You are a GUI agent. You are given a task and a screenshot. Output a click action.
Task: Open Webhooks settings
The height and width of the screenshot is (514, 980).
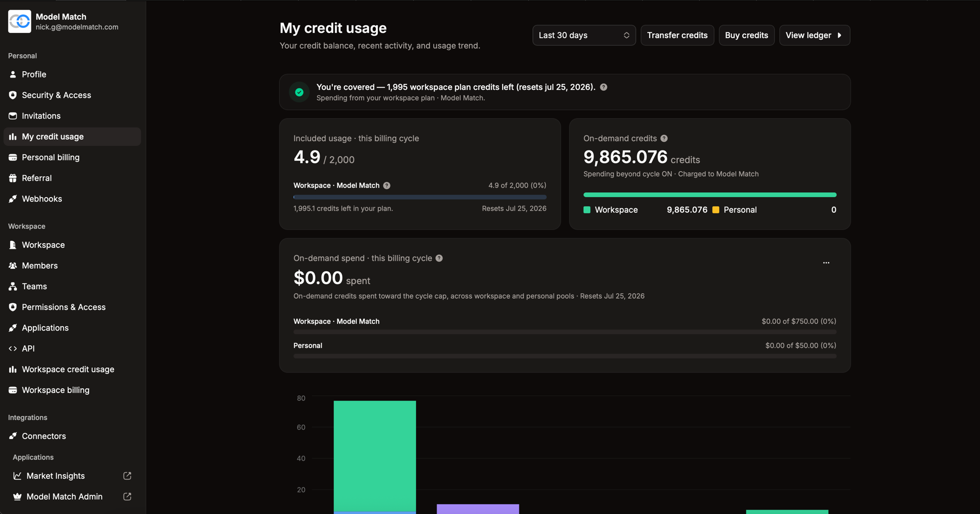73,199
